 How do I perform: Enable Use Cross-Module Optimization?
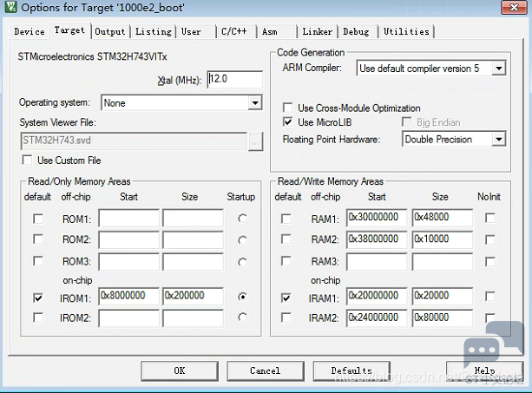click(288, 108)
